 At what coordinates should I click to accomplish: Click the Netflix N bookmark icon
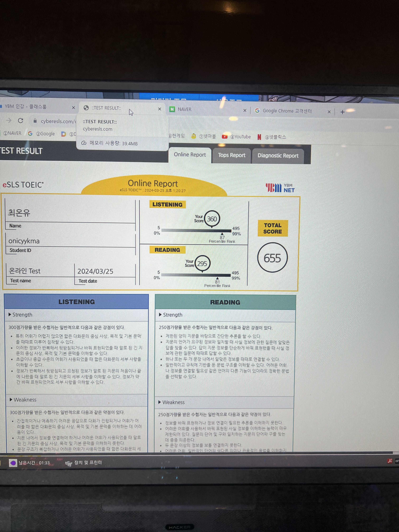pos(259,137)
